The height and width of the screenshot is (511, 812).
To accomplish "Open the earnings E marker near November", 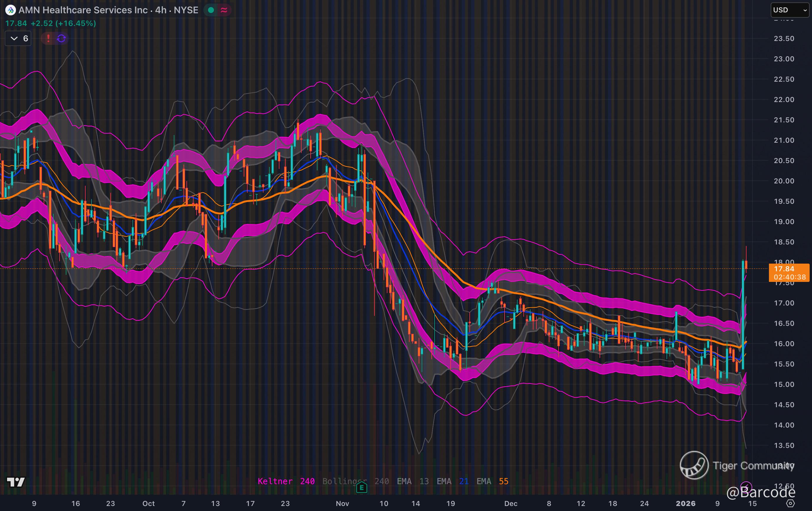I will pos(361,487).
